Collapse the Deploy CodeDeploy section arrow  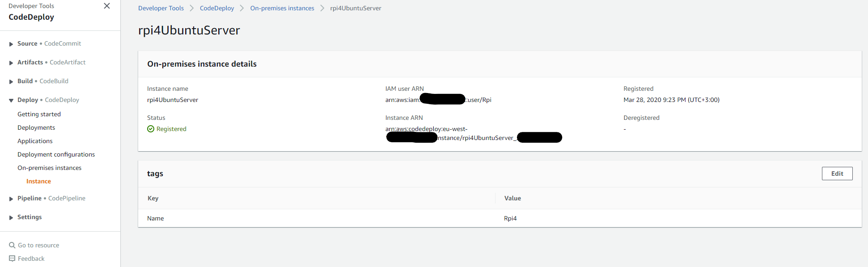[x=11, y=100]
